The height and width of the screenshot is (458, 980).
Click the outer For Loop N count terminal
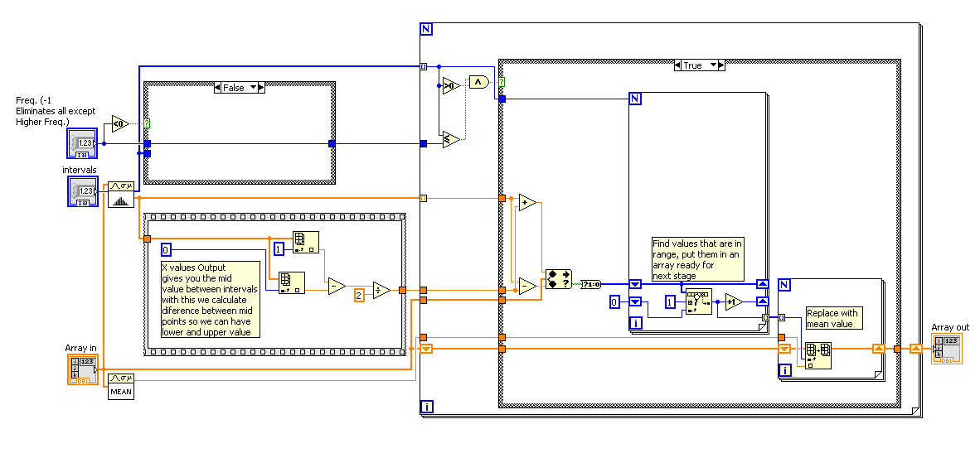(x=427, y=29)
